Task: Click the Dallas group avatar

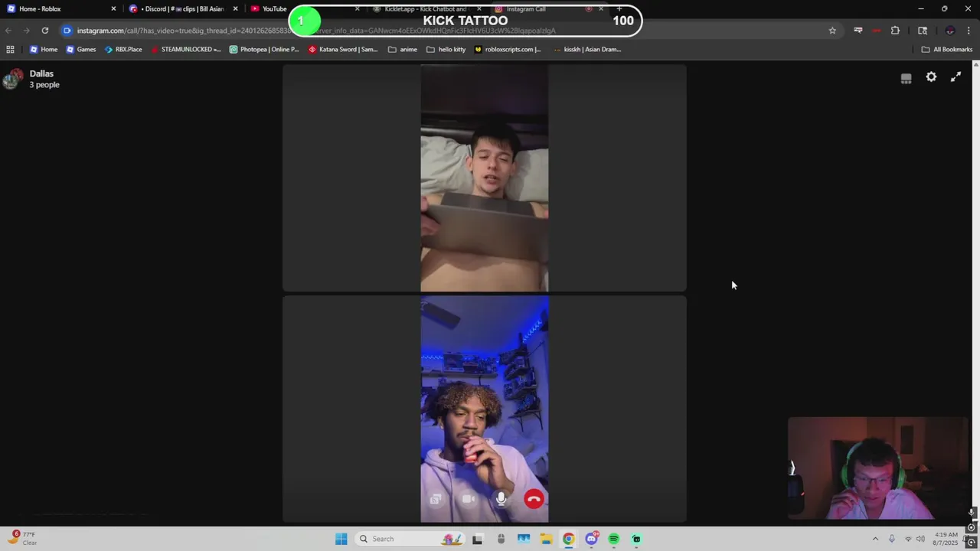Action: click(x=12, y=79)
